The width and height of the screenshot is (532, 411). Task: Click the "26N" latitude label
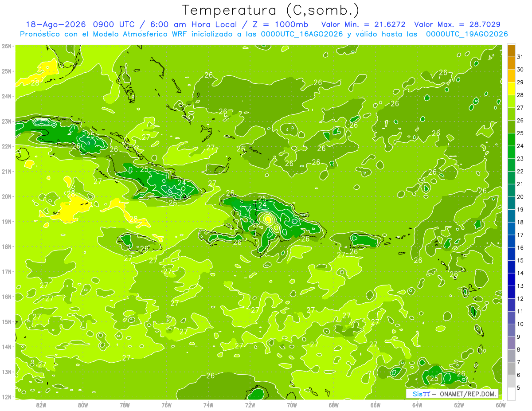tap(7, 46)
